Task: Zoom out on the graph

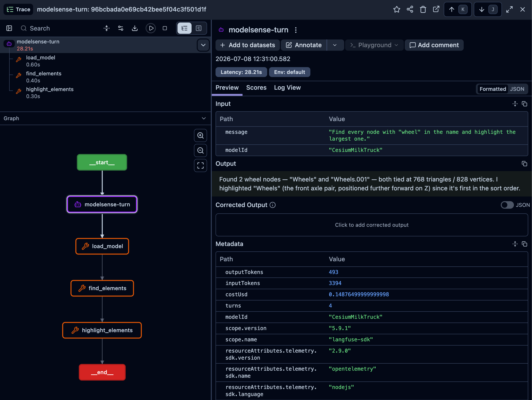Action: pyautogui.click(x=200, y=150)
